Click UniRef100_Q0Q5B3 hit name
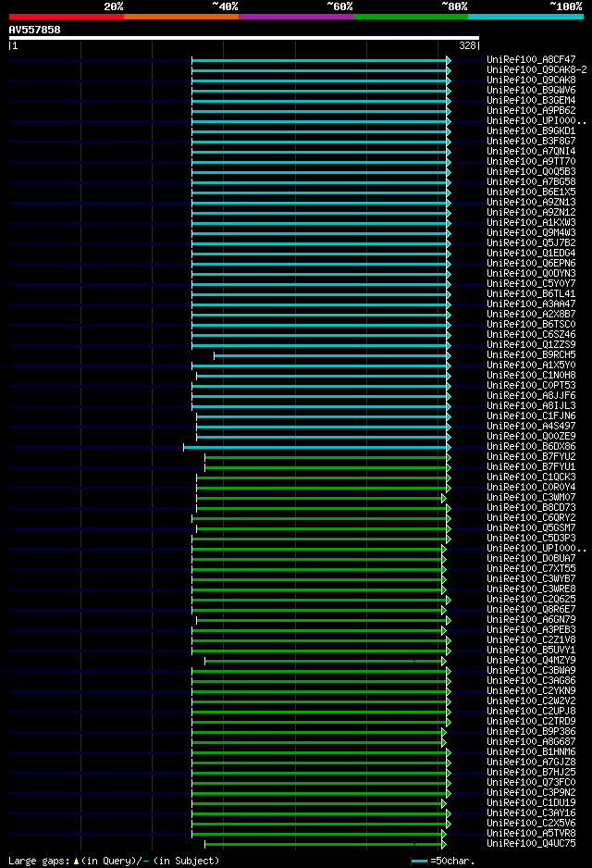This screenshot has height=868, width=592. coord(531,171)
